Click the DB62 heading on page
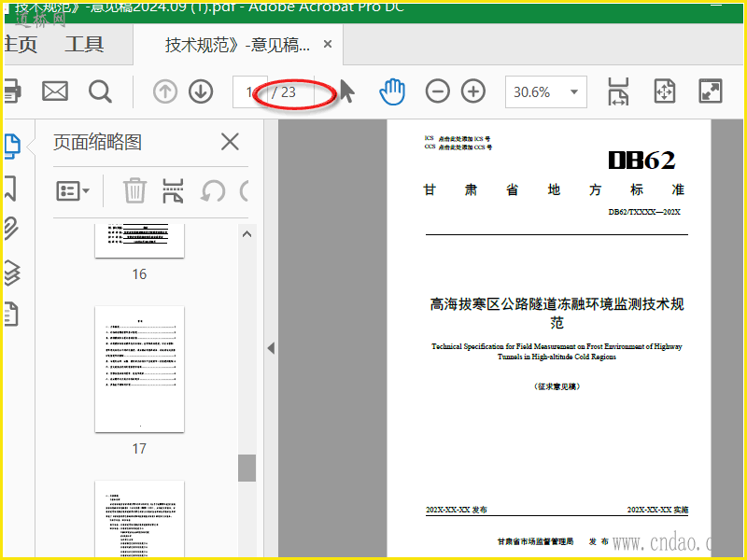747x560 pixels. coord(641,160)
